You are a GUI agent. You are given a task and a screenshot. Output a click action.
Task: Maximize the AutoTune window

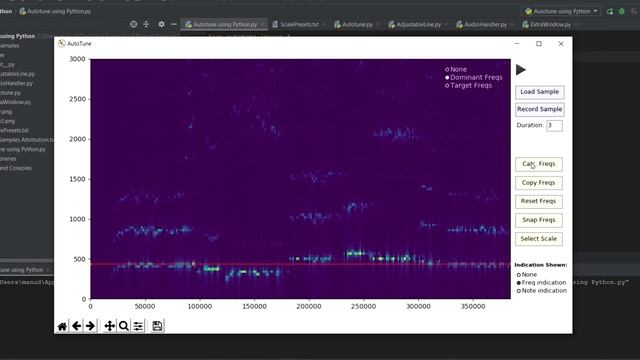click(x=539, y=44)
